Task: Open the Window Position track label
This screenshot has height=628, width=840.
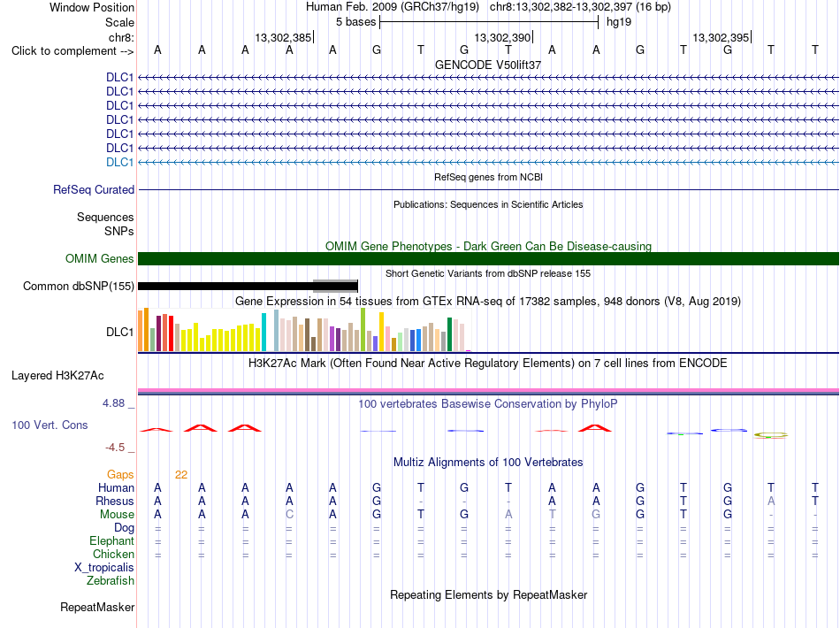Action: [x=92, y=7]
